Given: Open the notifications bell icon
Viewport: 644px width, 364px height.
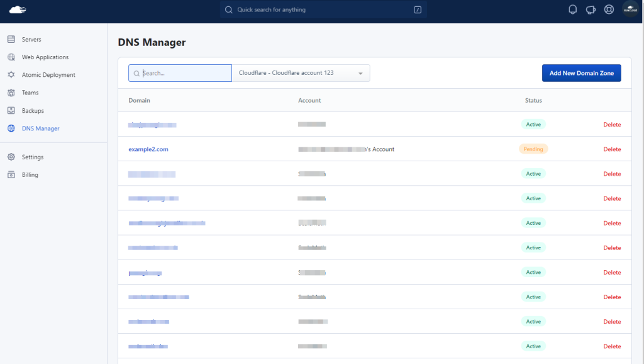Looking at the screenshot, I should 572,9.
